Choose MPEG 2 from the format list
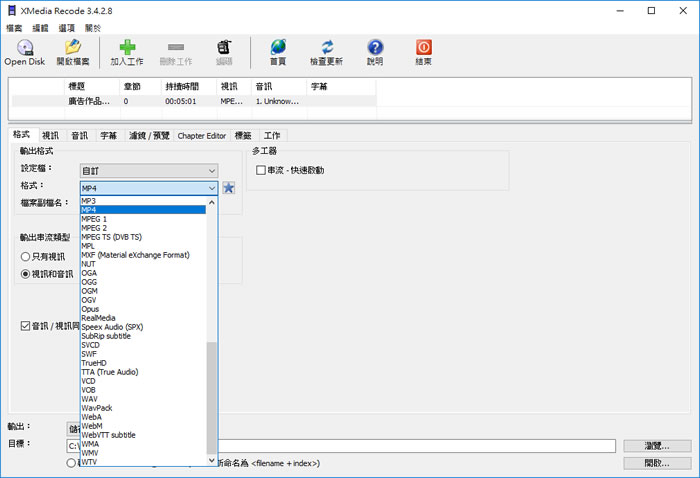Screen dimensions: 700x478 [x=143, y=228]
